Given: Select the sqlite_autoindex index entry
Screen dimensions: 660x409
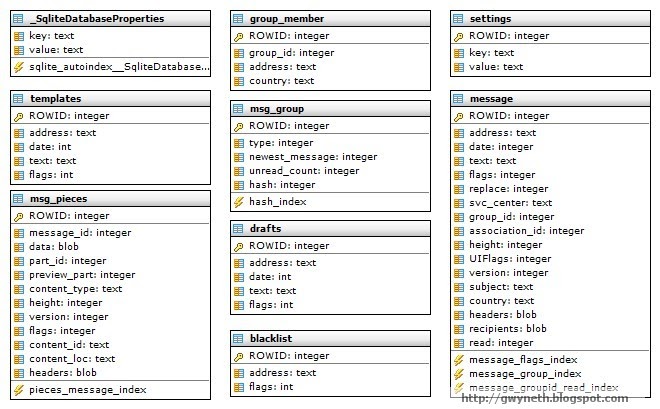Looking at the screenshot, I should (110, 67).
